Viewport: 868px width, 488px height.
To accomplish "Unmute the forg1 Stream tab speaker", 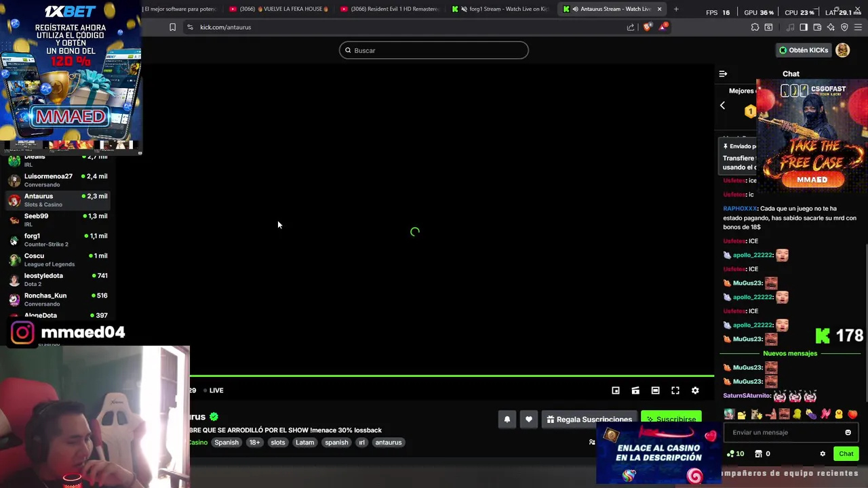I will click(x=465, y=9).
